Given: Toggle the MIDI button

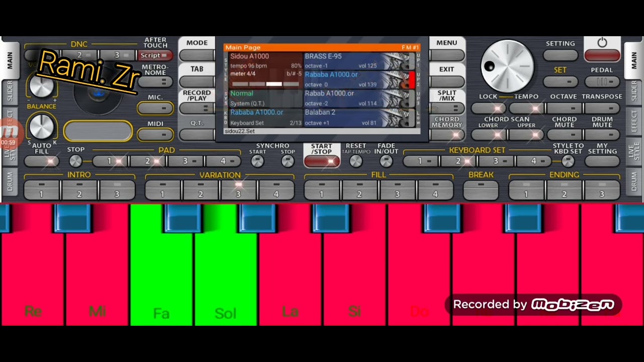Looking at the screenshot, I should point(155,134).
